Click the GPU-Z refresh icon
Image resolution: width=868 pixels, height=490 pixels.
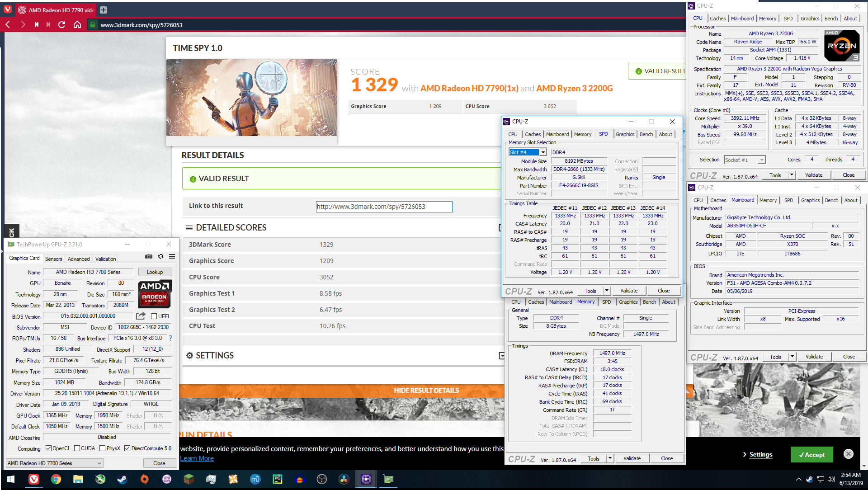pos(160,256)
